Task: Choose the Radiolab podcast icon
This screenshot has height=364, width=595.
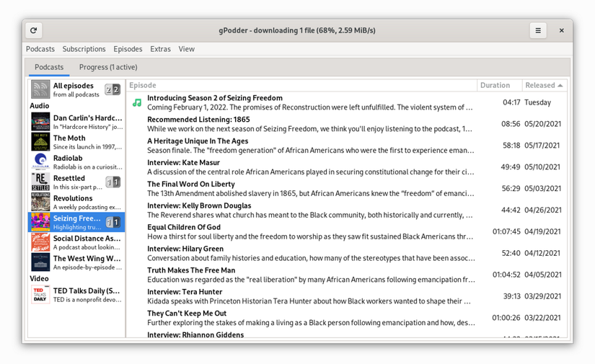Action: 40,162
